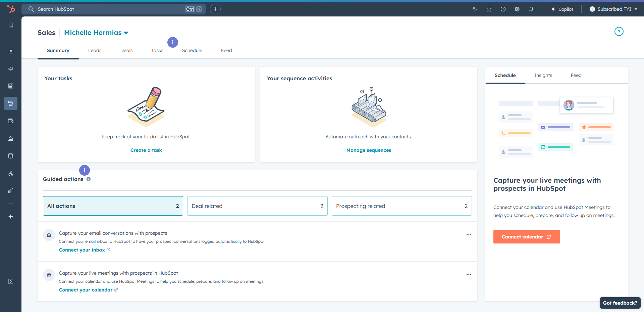Screen dimensions: 644x312
Task: Open the Schedule tab in main navigation
Action: pos(192,50)
